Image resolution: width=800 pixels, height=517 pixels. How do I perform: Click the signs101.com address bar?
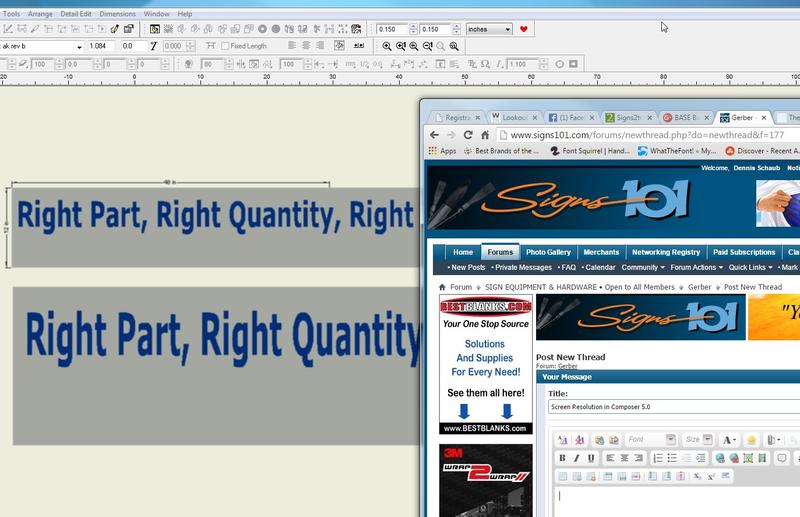click(x=648, y=135)
